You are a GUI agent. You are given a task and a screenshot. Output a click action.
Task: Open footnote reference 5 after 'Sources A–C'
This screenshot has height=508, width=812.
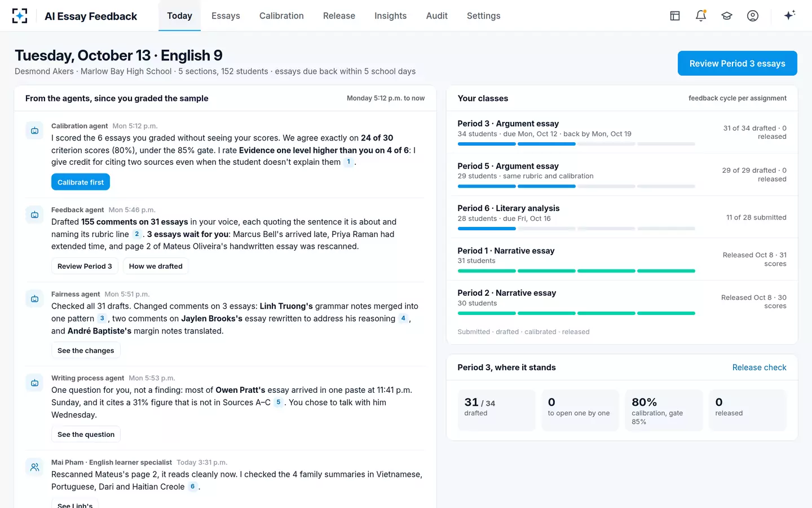point(279,402)
